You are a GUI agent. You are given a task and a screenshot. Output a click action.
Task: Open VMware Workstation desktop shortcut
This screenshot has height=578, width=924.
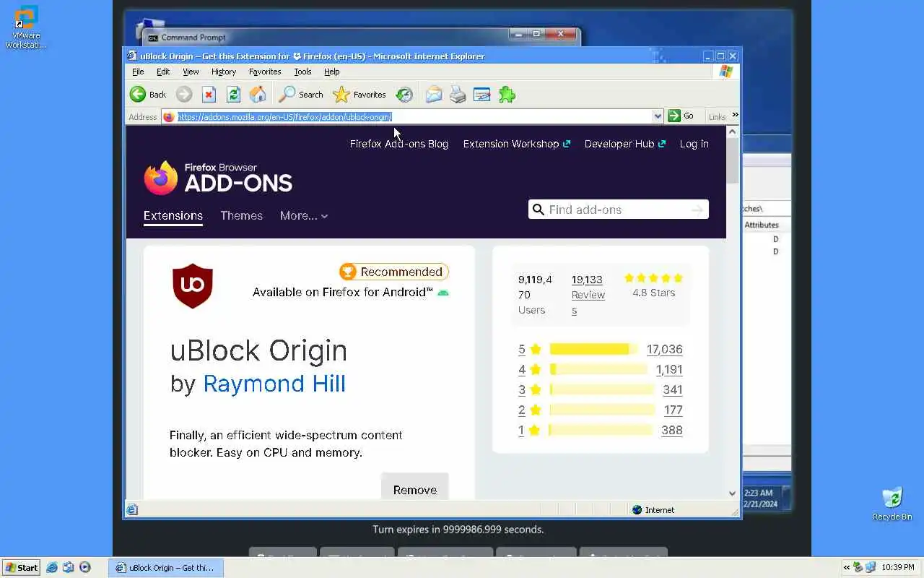(26, 27)
